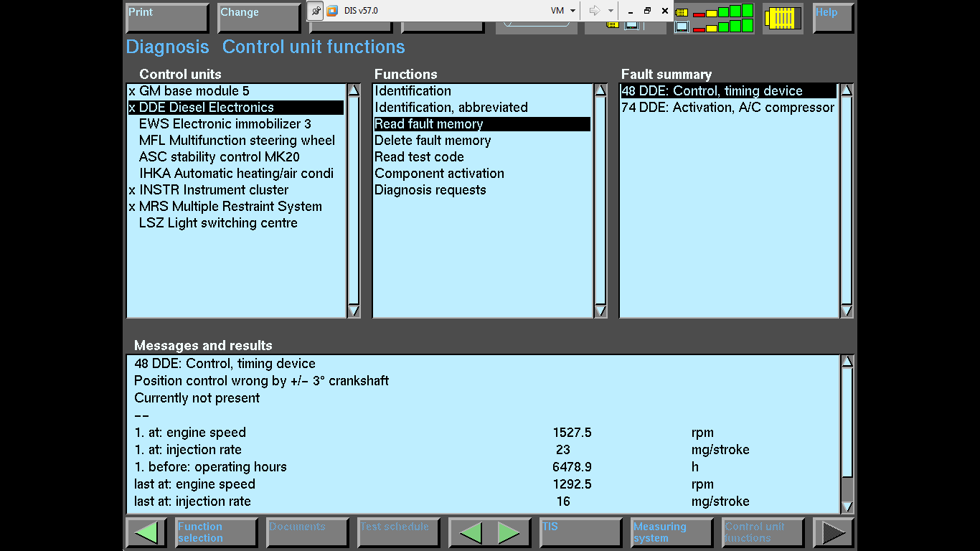Click the right green arrow in the bottom middle pair
980x551 pixels.
(509, 533)
